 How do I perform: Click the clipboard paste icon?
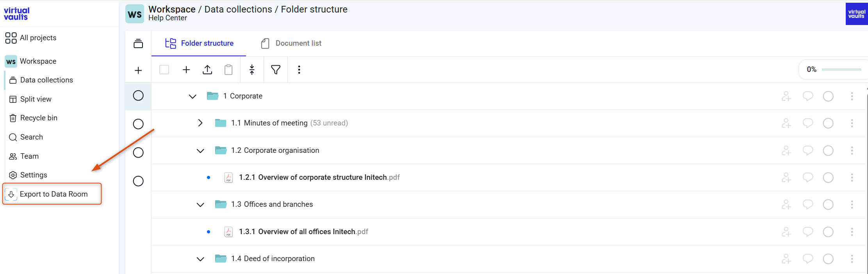tap(228, 70)
